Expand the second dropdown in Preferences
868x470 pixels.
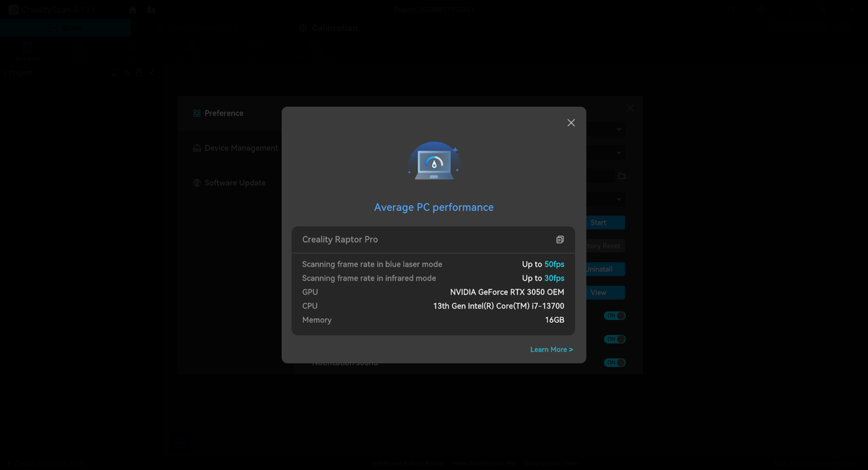pos(618,153)
